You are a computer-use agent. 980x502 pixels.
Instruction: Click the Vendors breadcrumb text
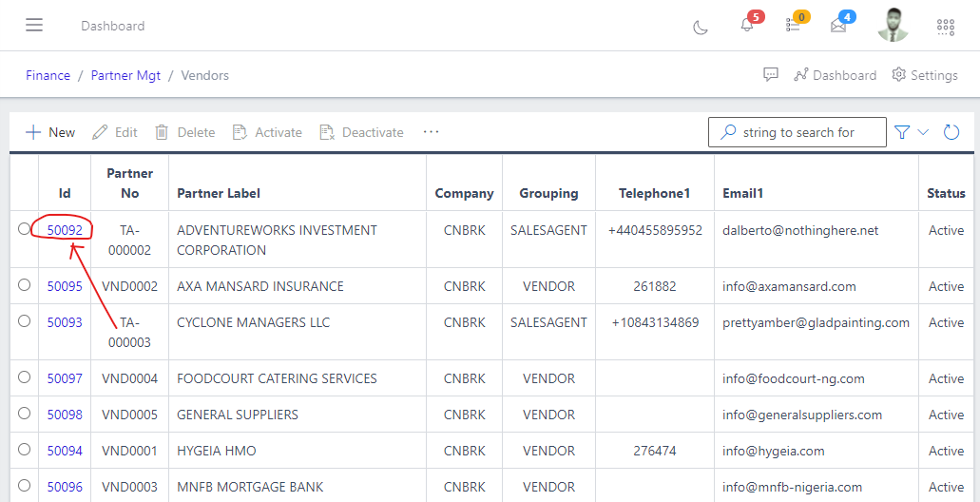205,76
